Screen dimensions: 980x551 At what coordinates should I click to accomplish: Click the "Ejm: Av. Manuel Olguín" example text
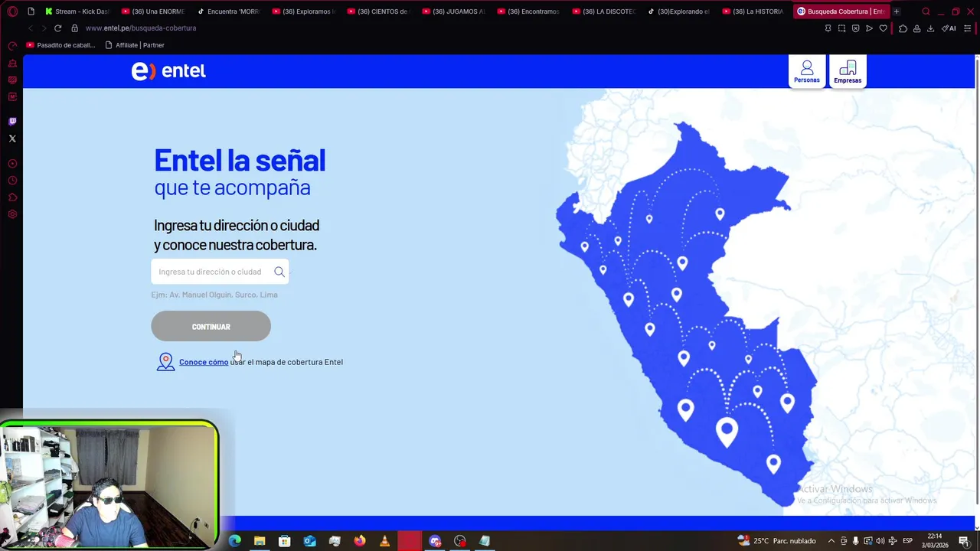[x=214, y=295]
